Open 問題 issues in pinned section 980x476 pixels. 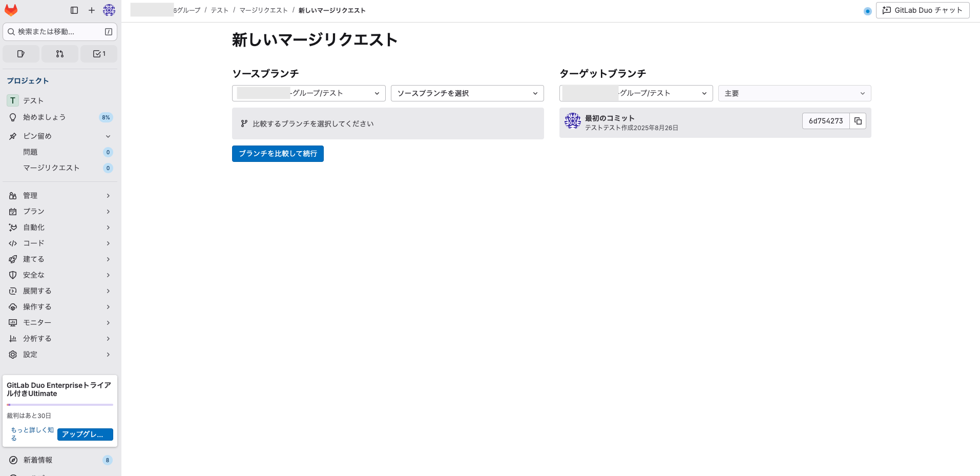click(x=60, y=152)
